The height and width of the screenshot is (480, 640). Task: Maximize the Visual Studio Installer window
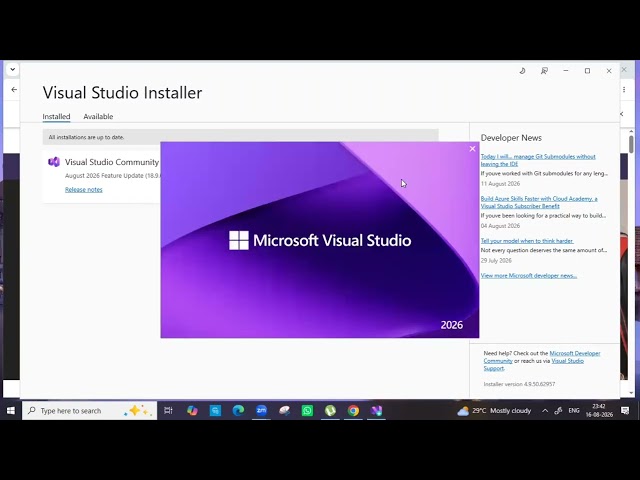pyautogui.click(x=587, y=71)
